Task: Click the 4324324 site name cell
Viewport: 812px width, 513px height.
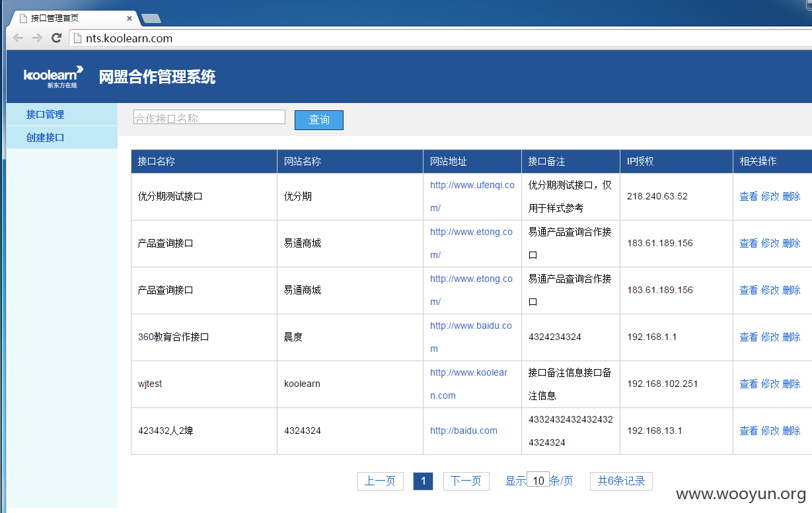Action: [x=350, y=430]
